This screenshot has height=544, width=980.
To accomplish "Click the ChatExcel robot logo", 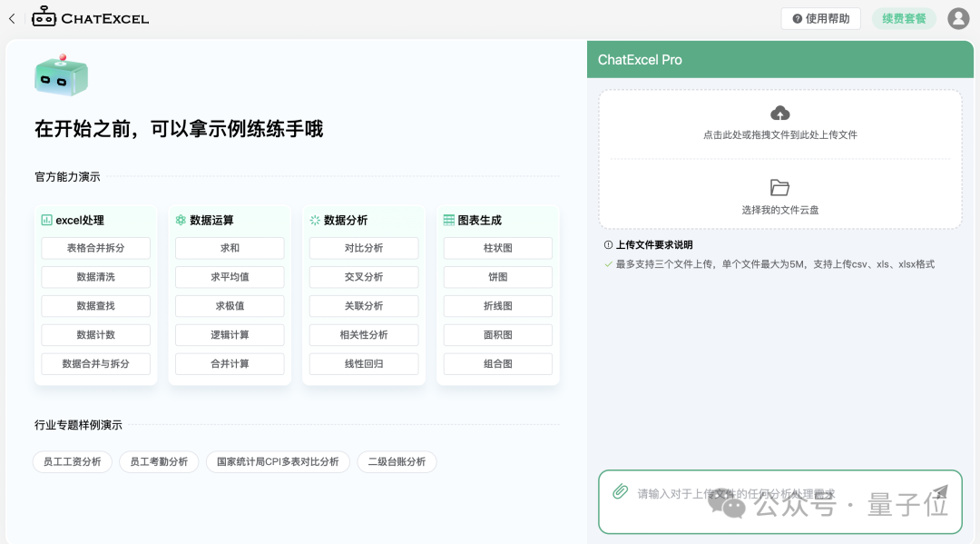I will coord(44,17).
